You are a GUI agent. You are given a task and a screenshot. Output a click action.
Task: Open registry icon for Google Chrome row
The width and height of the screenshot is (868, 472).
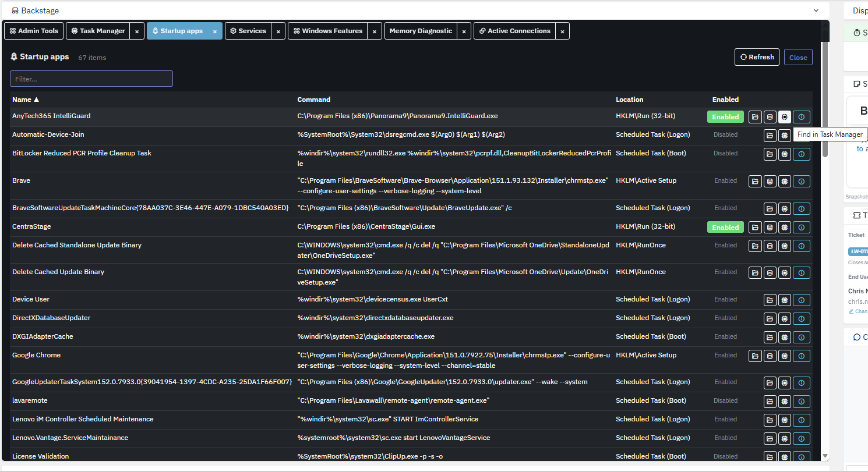770,356
